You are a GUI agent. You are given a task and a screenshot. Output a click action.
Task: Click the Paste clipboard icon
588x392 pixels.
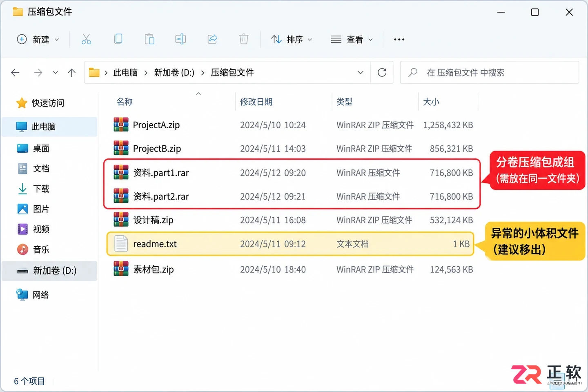(x=149, y=39)
